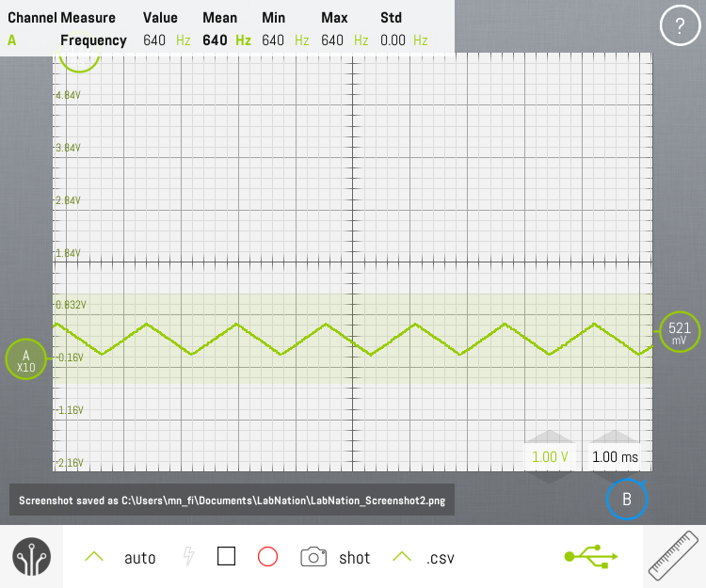
Task: Click the lightning force-trigger icon
Action: tap(188, 557)
